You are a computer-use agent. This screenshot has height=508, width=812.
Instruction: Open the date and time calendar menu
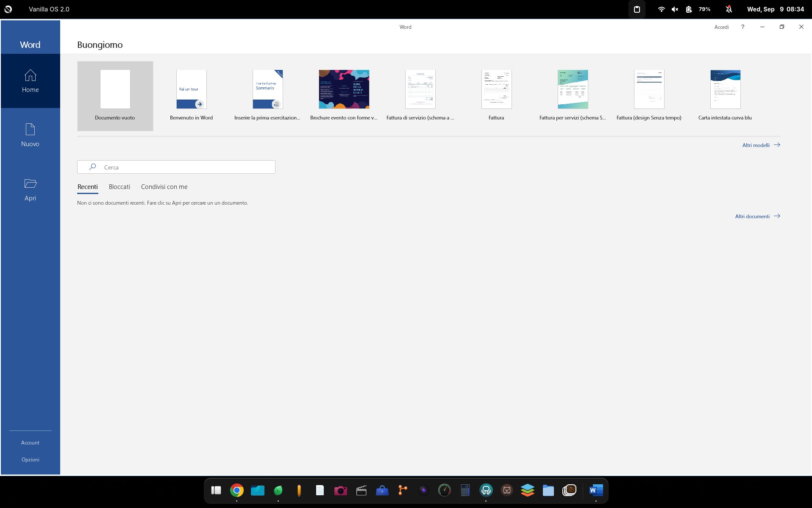(x=775, y=9)
